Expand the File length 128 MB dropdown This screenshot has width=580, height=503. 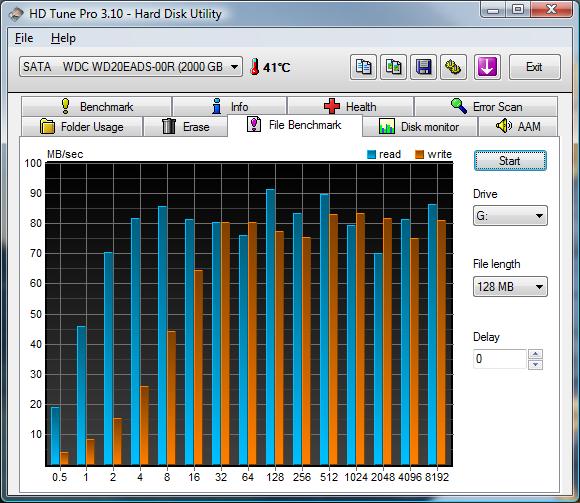[510, 287]
